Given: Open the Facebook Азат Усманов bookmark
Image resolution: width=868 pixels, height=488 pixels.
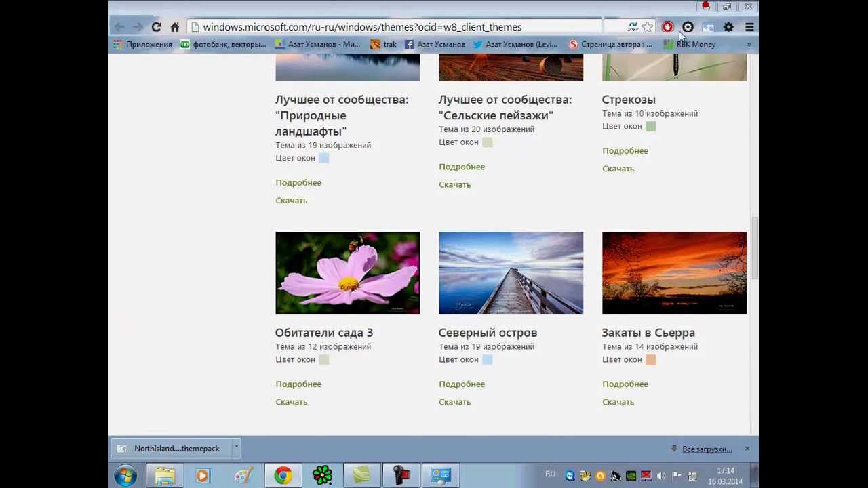Looking at the screenshot, I should tap(435, 45).
